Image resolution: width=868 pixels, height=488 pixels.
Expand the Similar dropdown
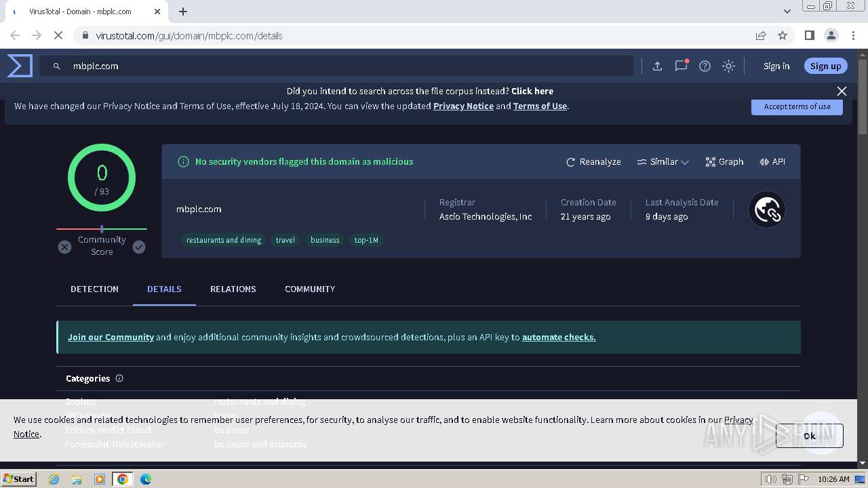(663, 161)
